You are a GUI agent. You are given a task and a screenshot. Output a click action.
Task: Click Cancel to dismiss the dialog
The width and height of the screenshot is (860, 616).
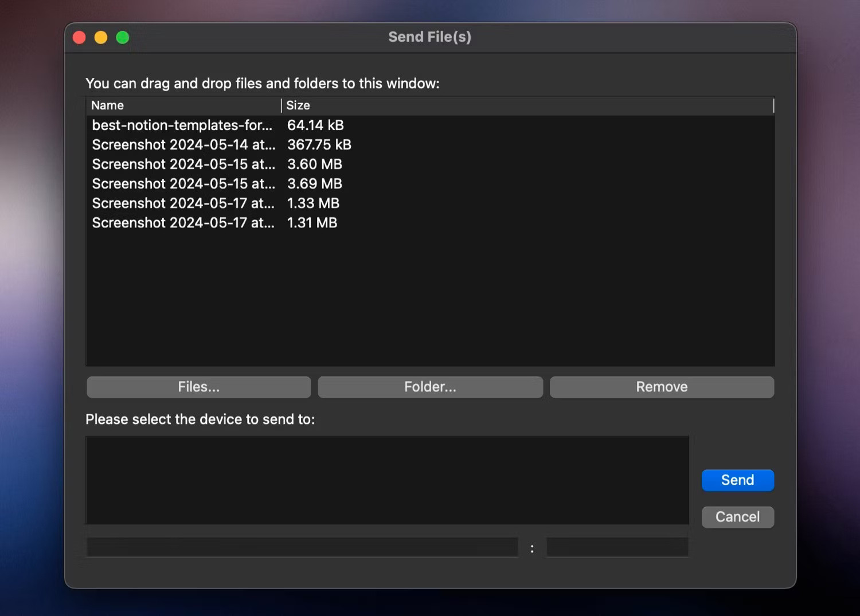(x=737, y=517)
